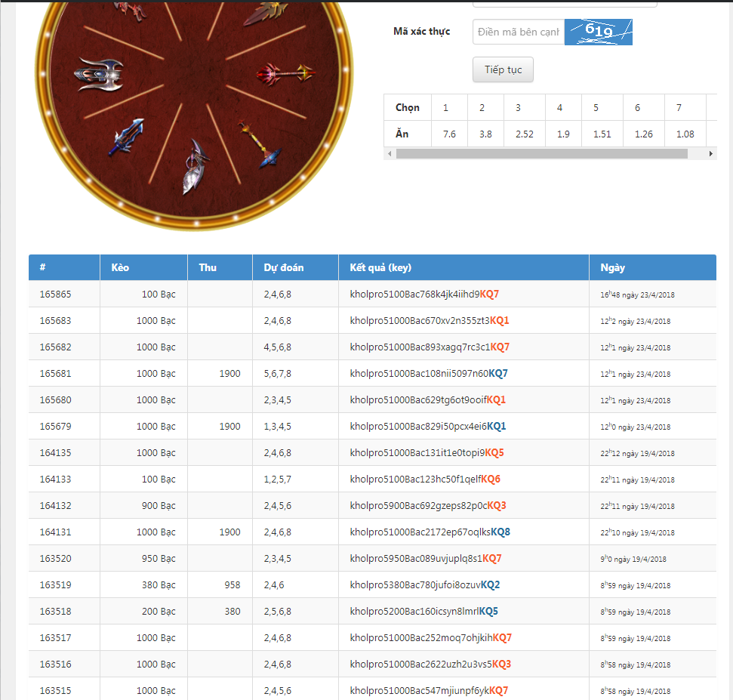
Task: Select the blue sword on the wheel
Action: pyautogui.click(x=125, y=137)
